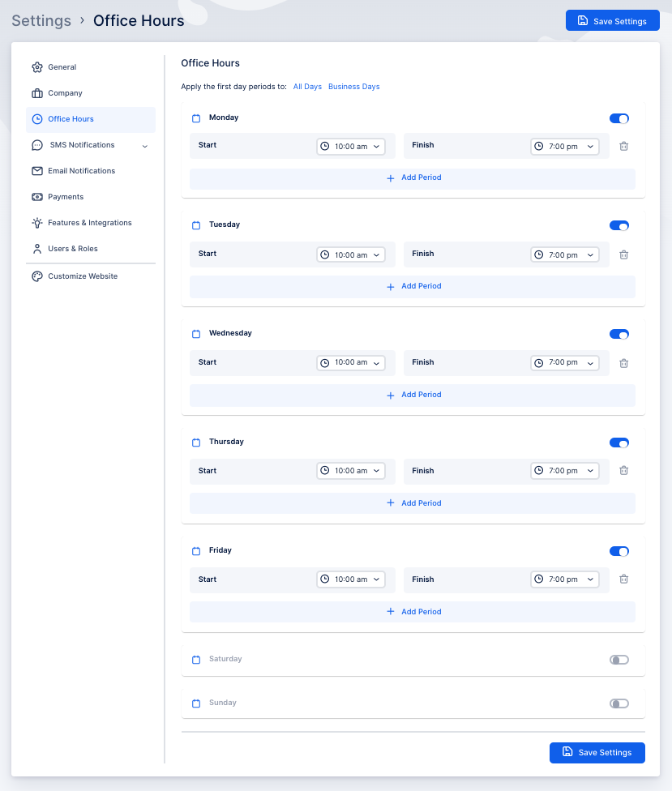
Task: Open Wednesday's Finish time dropdown
Action: (565, 362)
